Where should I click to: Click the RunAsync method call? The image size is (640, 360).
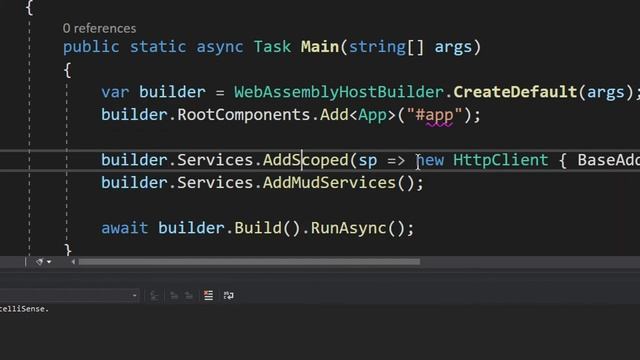click(349, 228)
